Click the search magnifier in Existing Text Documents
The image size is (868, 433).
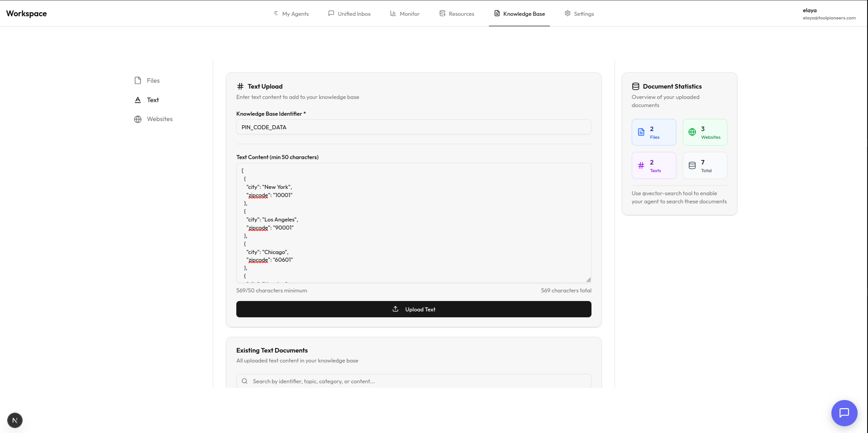[244, 381]
